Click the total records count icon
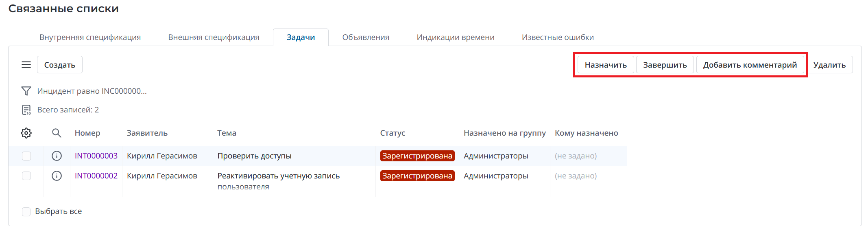This screenshot has width=868, height=231. [26, 110]
